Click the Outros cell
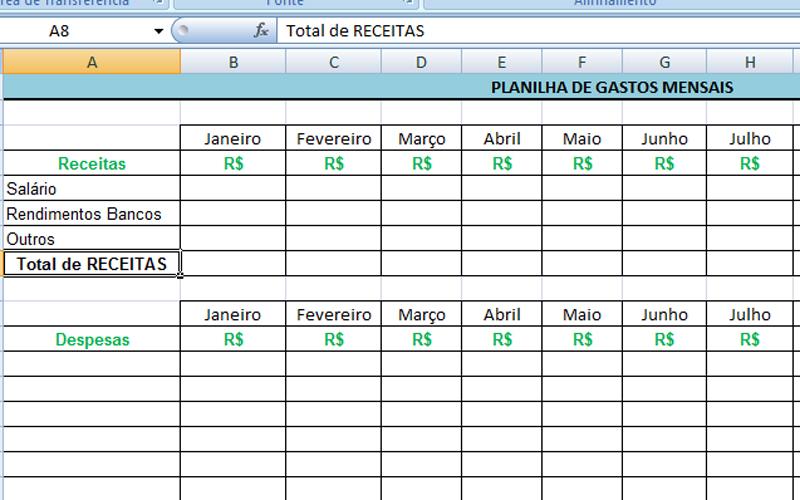The image size is (800, 500). point(92,239)
